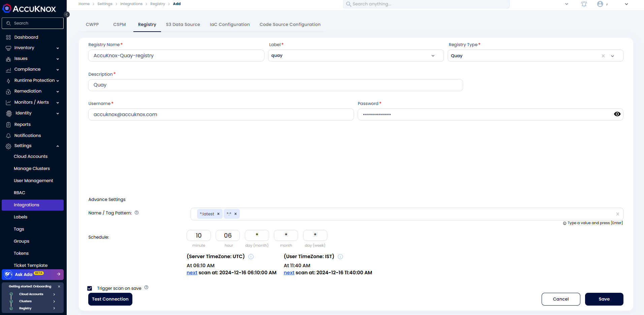Click the Cancel button
This screenshot has height=315, width=644.
tap(561, 299)
